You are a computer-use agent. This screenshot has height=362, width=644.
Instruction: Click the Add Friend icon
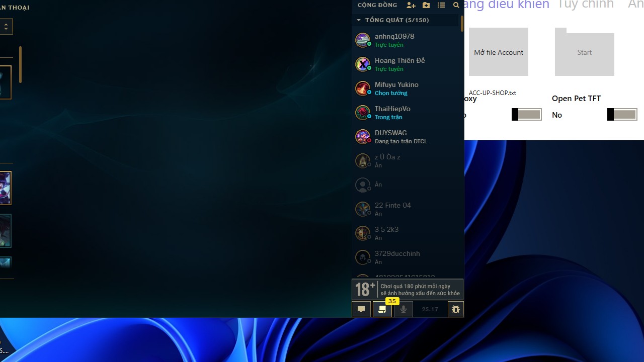click(411, 5)
